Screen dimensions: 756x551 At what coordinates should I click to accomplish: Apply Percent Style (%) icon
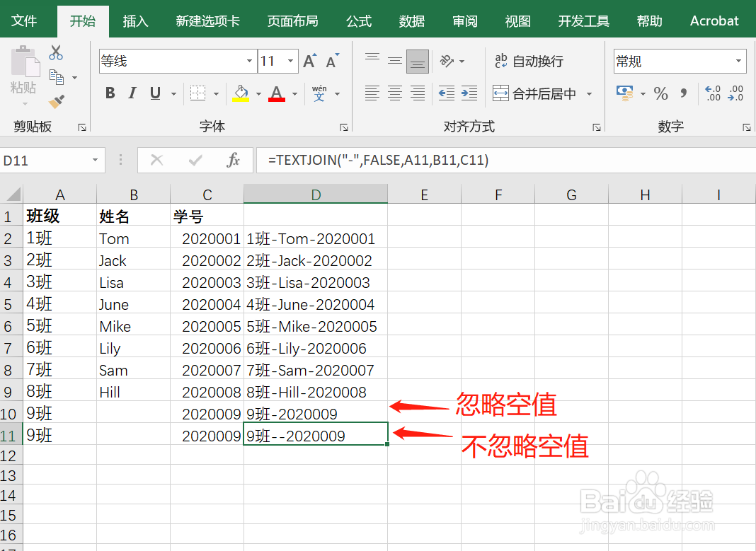click(x=660, y=93)
